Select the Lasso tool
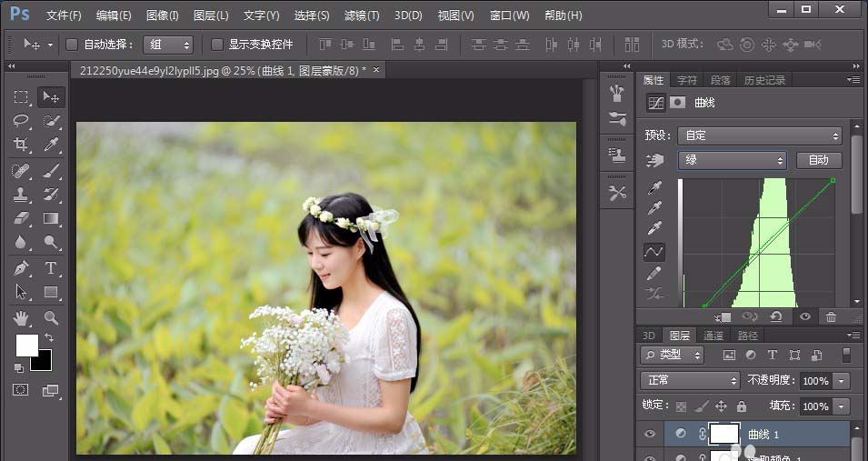868x461 pixels. point(21,120)
